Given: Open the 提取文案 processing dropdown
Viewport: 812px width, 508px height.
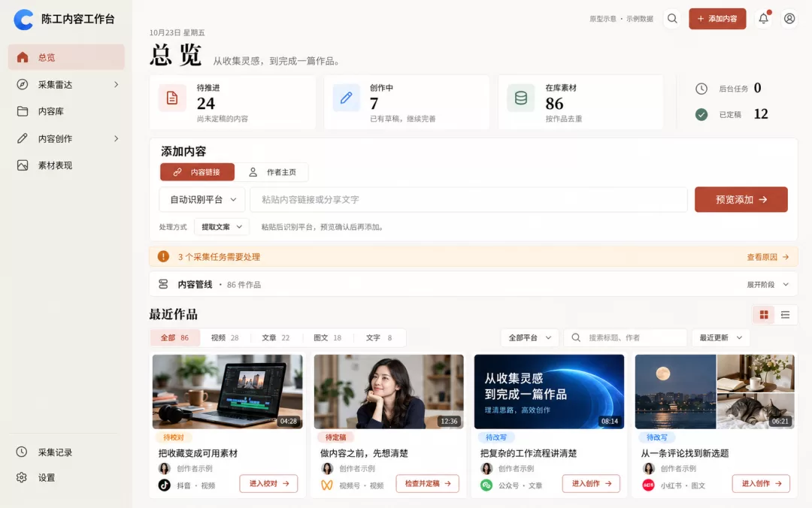Looking at the screenshot, I should pyautogui.click(x=222, y=227).
